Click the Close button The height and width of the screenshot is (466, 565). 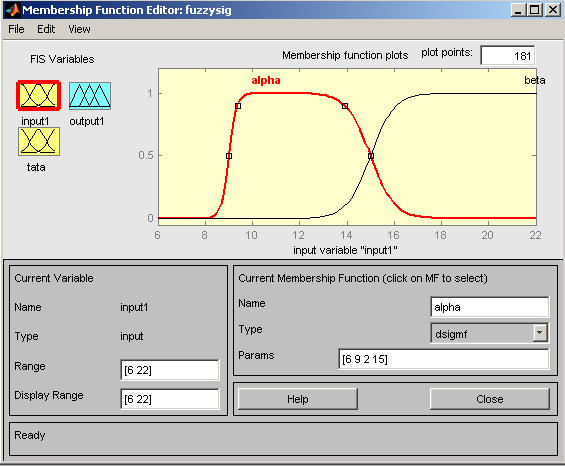(x=490, y=399)
